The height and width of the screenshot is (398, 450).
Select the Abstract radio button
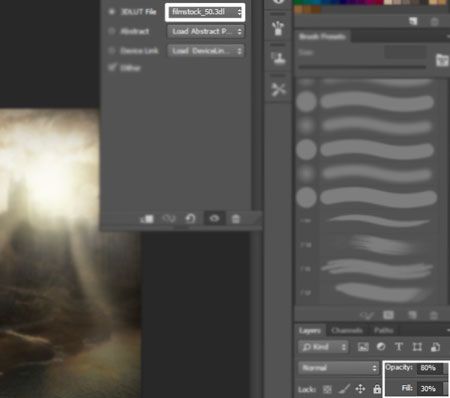pos(112,31)
